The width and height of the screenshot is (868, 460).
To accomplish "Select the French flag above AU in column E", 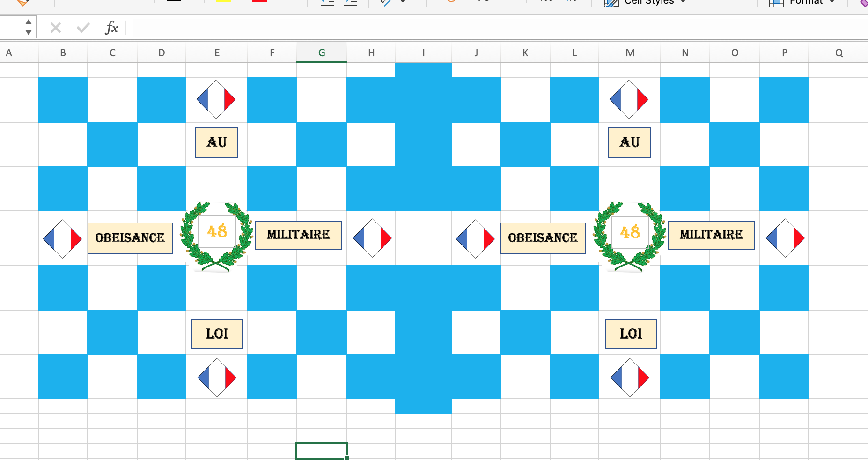I will point(216,99).
